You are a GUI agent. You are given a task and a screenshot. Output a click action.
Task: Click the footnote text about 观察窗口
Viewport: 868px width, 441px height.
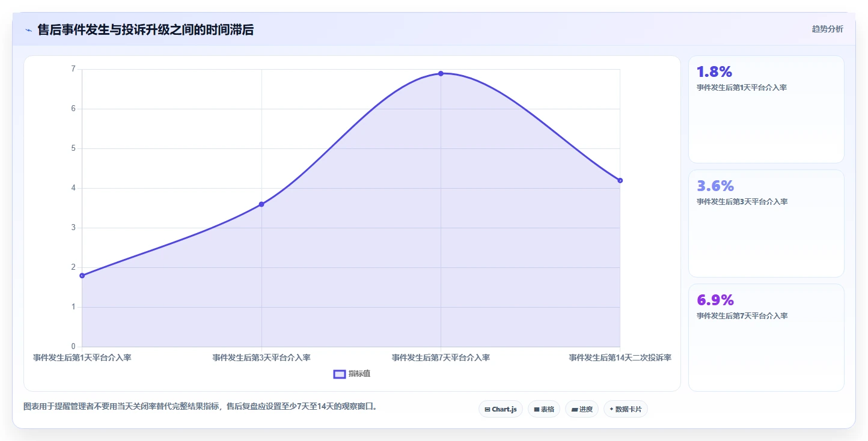pos(200,407)
